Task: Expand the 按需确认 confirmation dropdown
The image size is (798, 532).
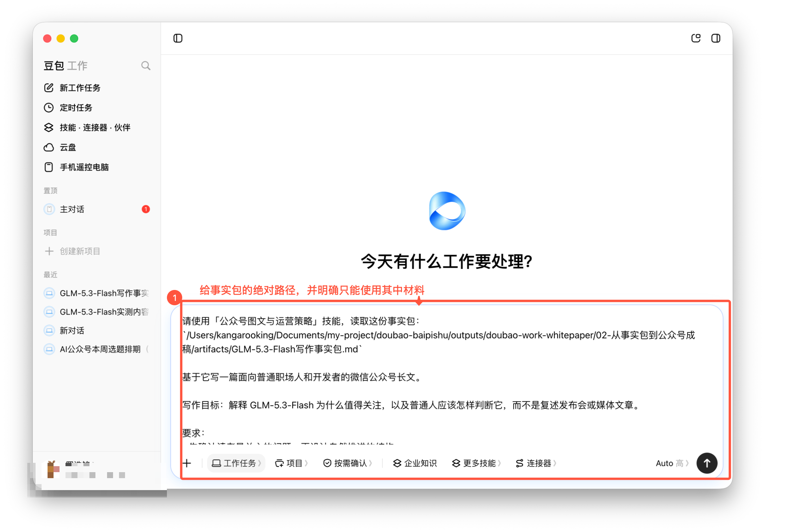Action: tap(347, 463)
